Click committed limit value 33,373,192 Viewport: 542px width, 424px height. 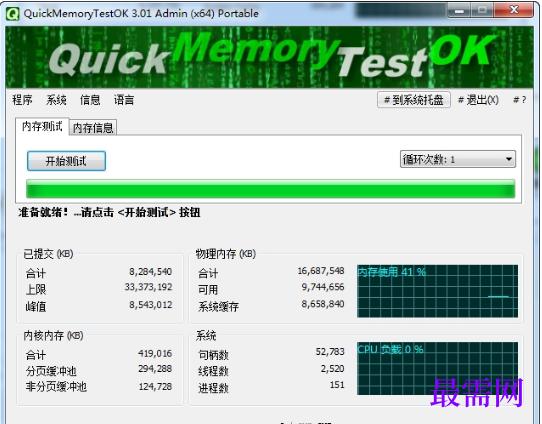148,287
